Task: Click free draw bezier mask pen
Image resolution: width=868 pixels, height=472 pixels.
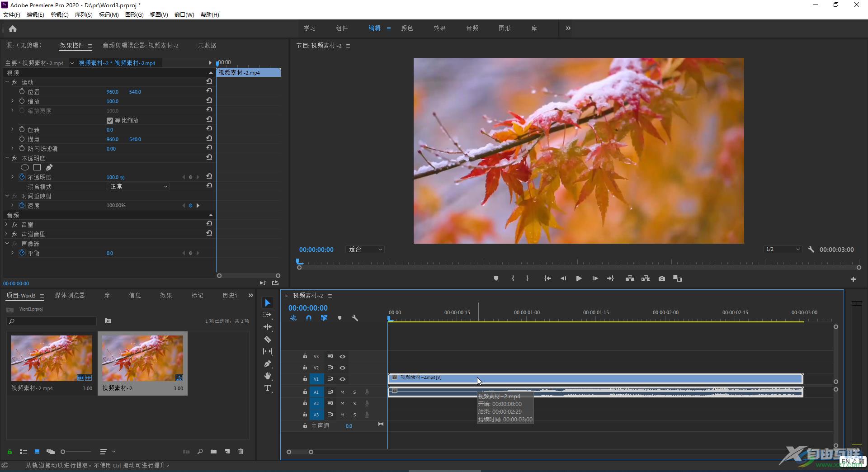Action: [x=49, y=168]
